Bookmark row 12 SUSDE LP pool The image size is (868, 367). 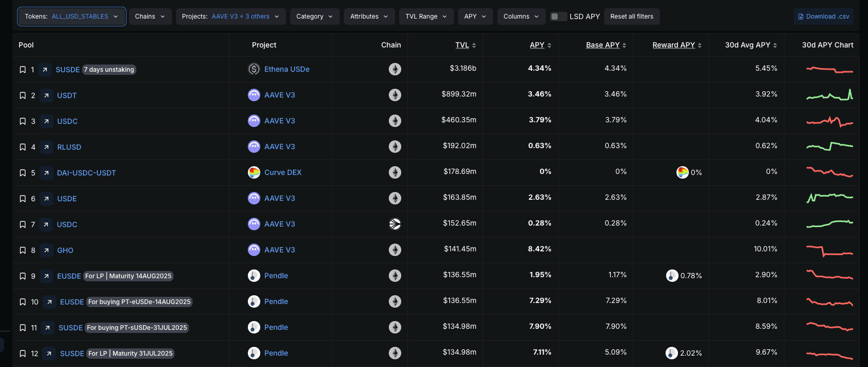(x=23, y=354)
